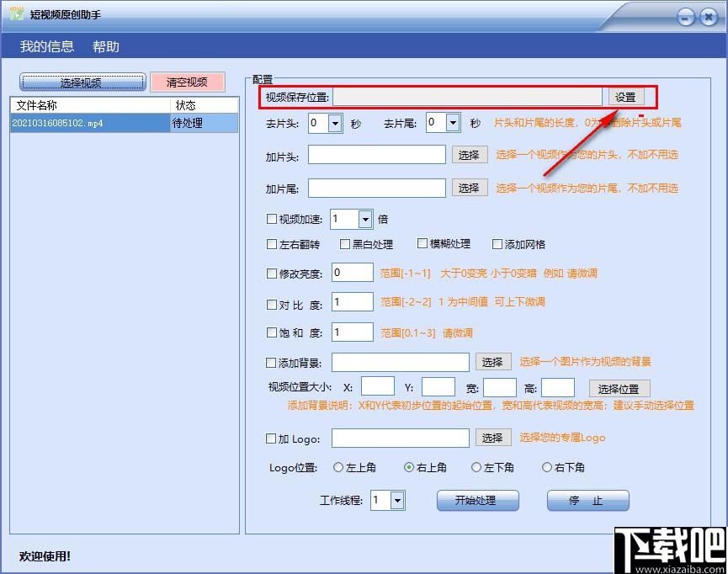
Task: Focus the Logo file path field
Action: [401, 438]
